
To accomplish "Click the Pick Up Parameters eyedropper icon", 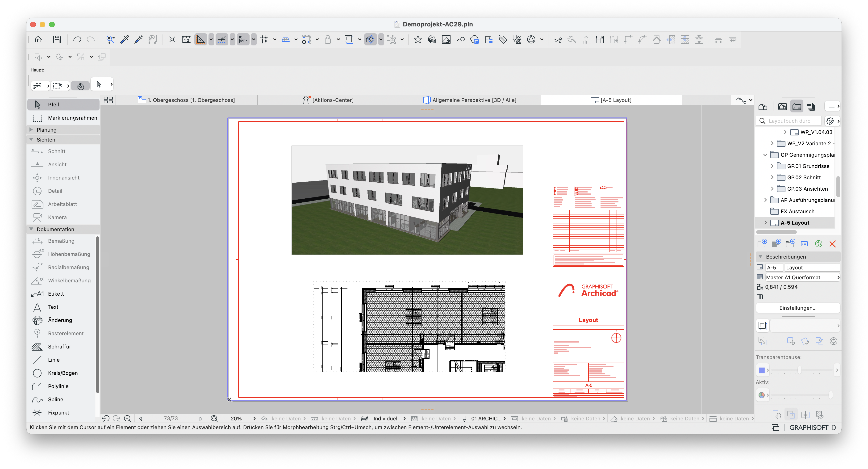I will (125, 39).
